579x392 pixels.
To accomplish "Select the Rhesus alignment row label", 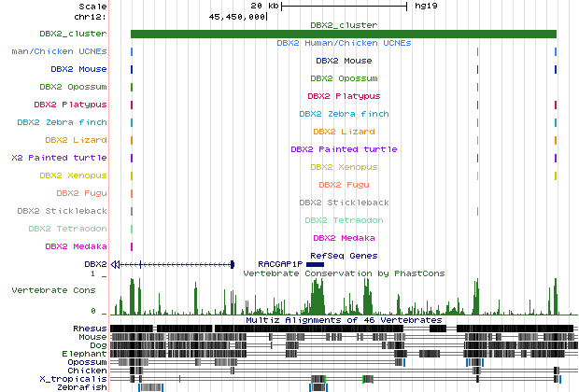I will point(90,329).
